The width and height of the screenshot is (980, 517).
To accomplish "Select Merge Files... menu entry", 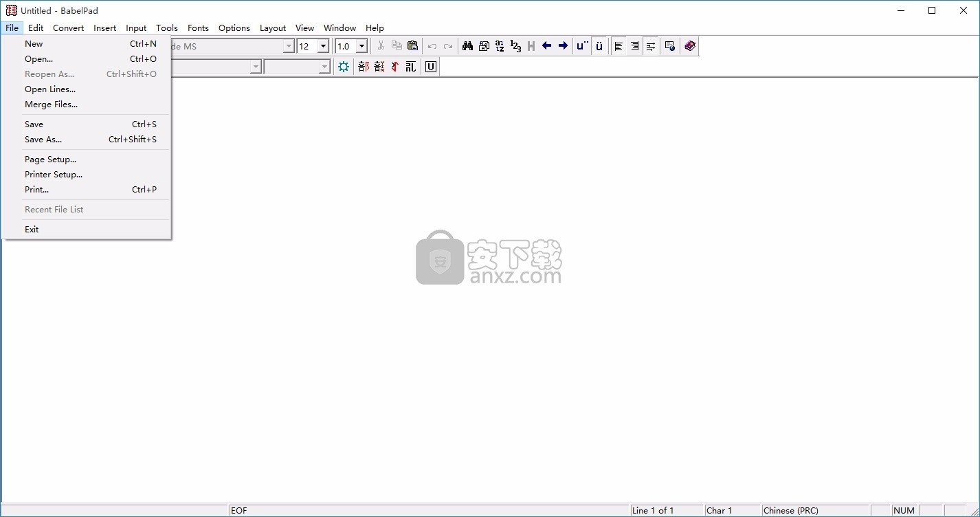I will (x=87, y=104).
